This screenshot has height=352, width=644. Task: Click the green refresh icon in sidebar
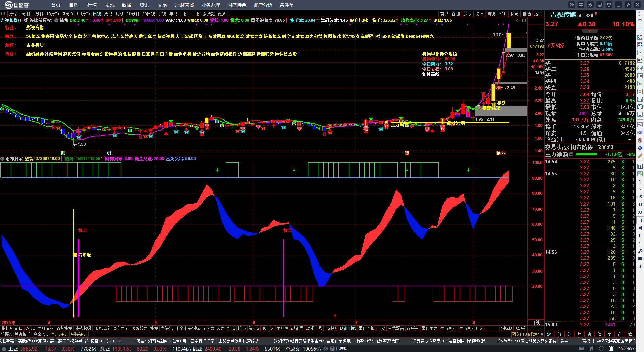(640, 174)
